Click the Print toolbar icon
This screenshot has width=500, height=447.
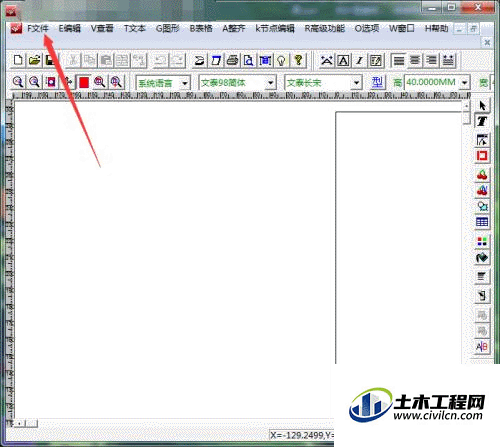point(232,61)
